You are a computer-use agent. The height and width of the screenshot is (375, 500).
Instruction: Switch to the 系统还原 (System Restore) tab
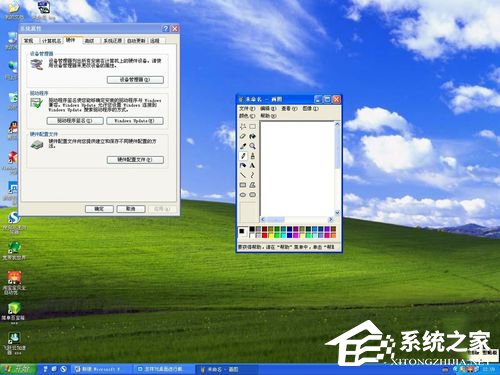click(x=113, y=41)
